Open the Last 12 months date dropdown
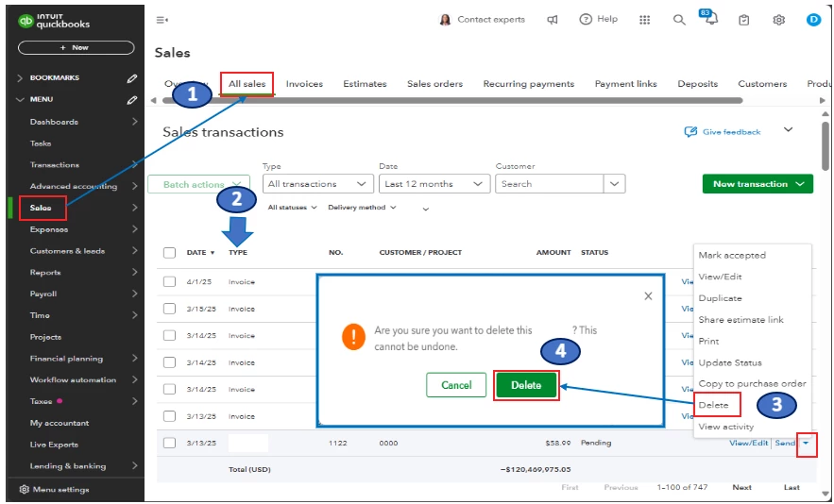The width and height of the screenshot is (834, 504). click(434, 184)
